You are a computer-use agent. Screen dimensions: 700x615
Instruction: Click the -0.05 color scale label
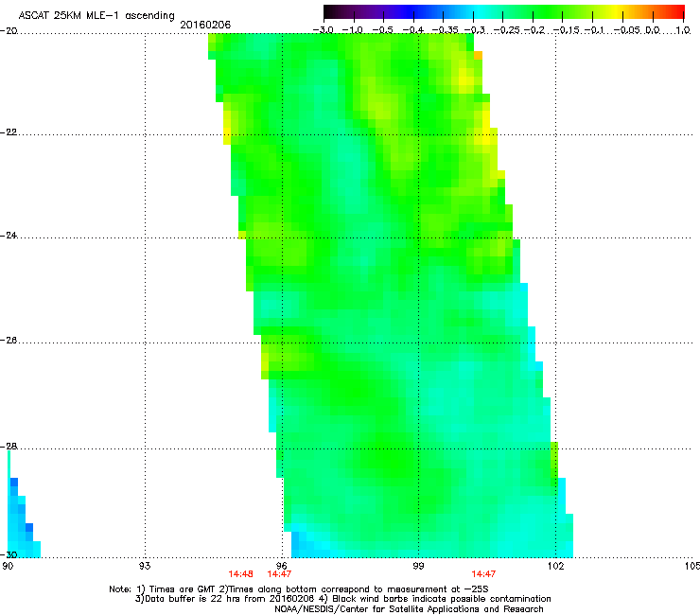(626, 30)
